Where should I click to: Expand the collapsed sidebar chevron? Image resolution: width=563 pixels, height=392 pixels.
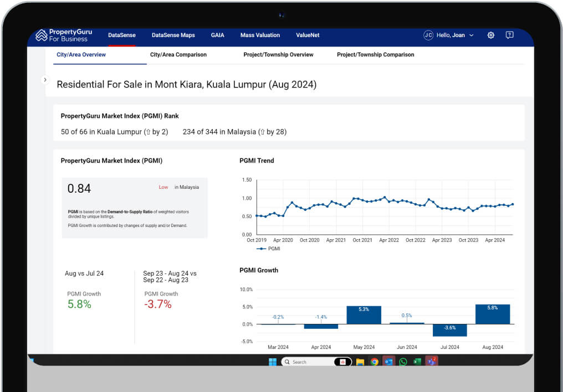tap(45, 80)
